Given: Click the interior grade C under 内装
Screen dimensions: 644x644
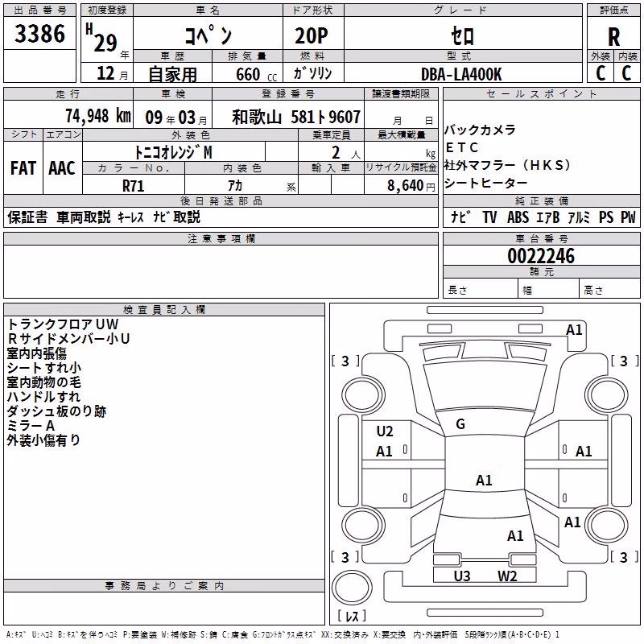Looking at the screenshot, I should point(626,73).
